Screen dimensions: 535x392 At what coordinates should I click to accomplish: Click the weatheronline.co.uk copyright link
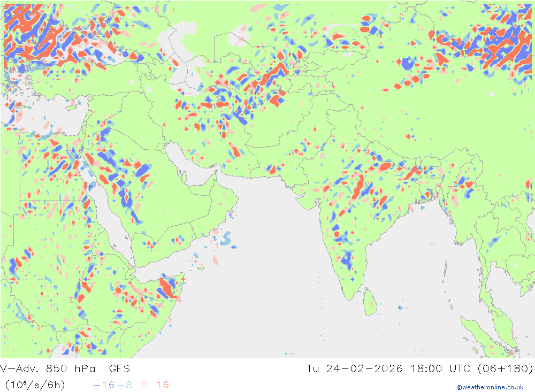coord(490,387)
